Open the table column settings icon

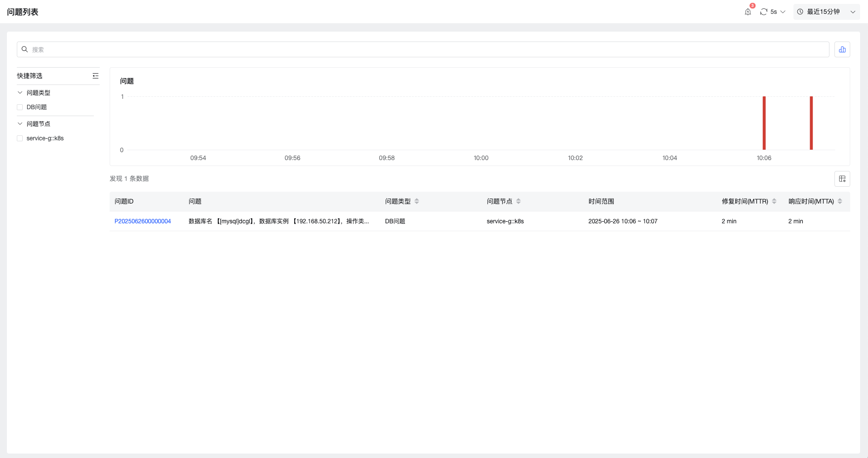point(842,179)
